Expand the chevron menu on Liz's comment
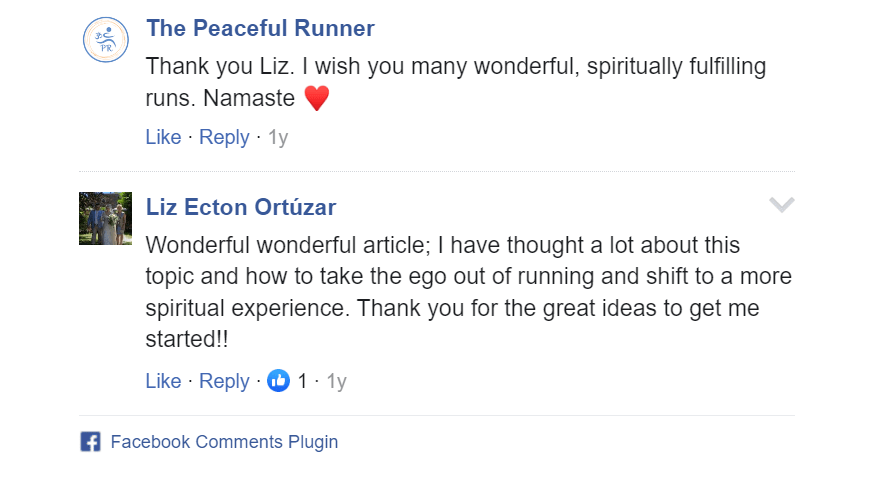This screenshot has height=487, width=869. [x=781, y=205]
